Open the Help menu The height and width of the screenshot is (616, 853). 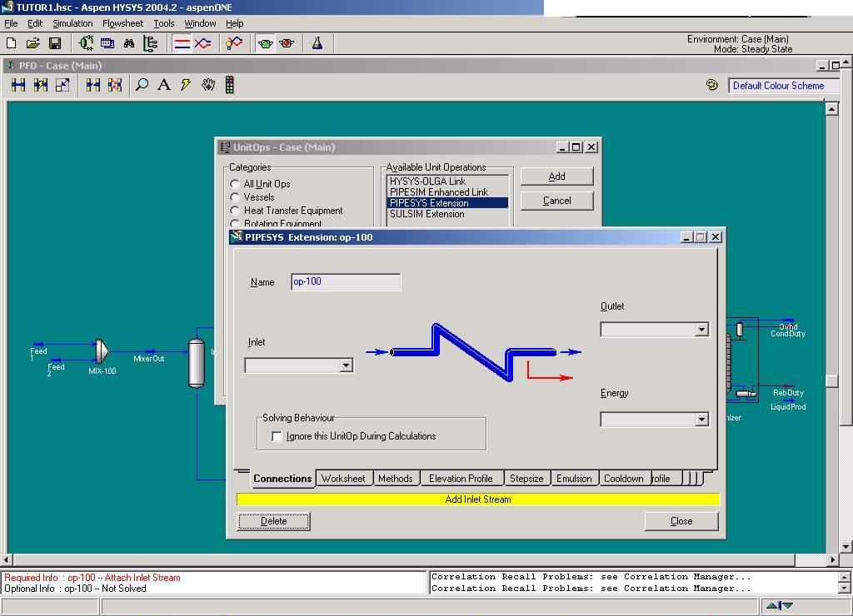[234, 23]
